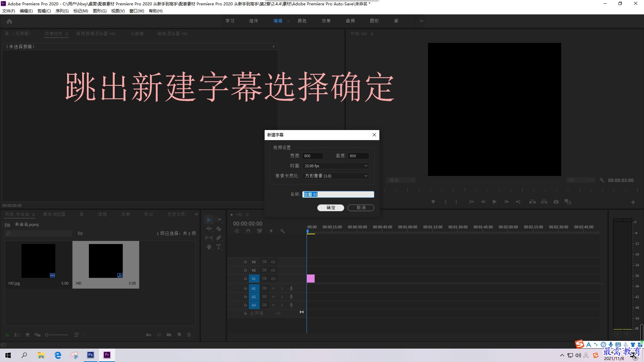This screenshot has height=362, width=644.
Task: Open the 时基 25.00 fps dropdown
Action: (336, 166)
